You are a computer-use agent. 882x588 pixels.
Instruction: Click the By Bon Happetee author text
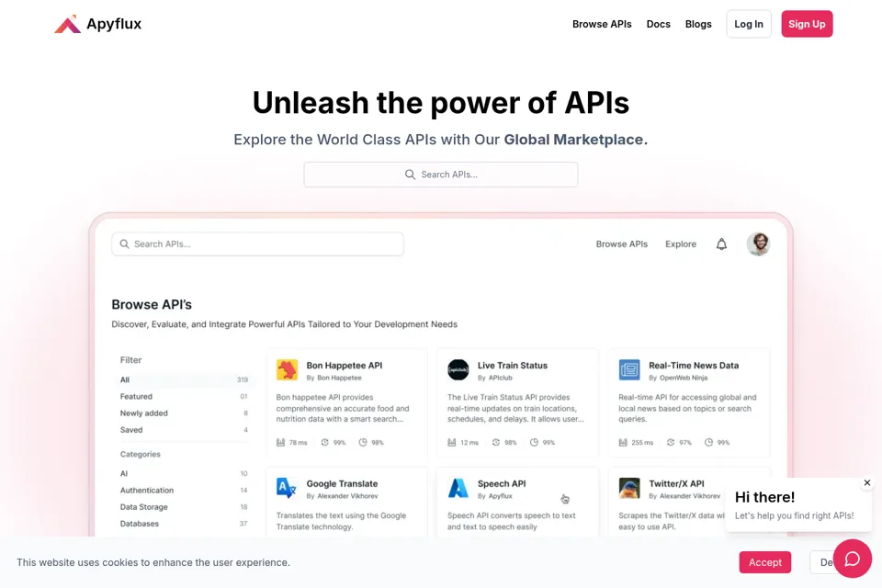point(334,379)
